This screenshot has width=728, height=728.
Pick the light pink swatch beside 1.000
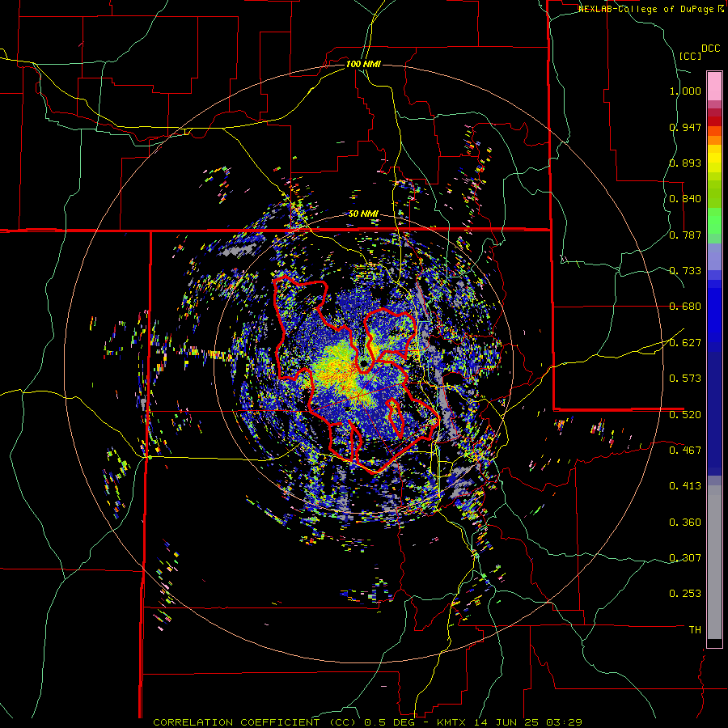[x=714, y=87]
